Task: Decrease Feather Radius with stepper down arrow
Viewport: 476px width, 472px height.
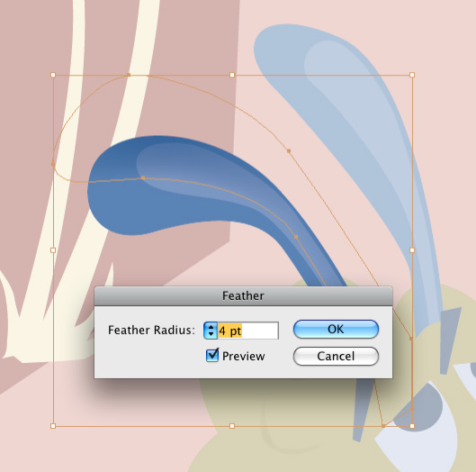Action: [211, 334]
